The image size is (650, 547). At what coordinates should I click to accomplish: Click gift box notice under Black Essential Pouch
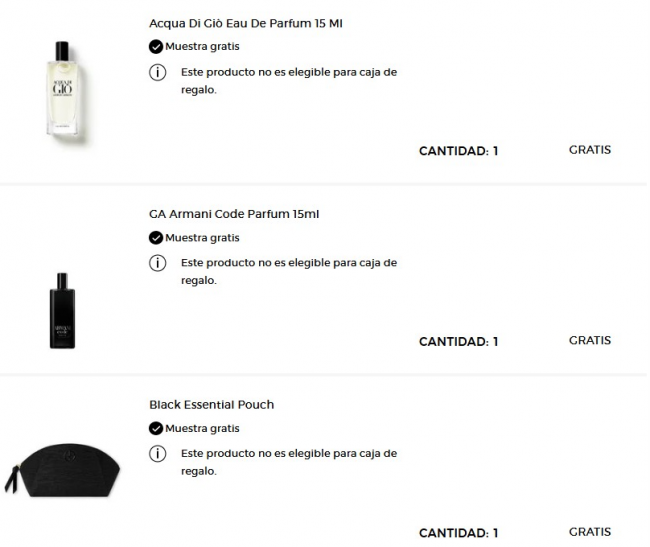[288, 462]
